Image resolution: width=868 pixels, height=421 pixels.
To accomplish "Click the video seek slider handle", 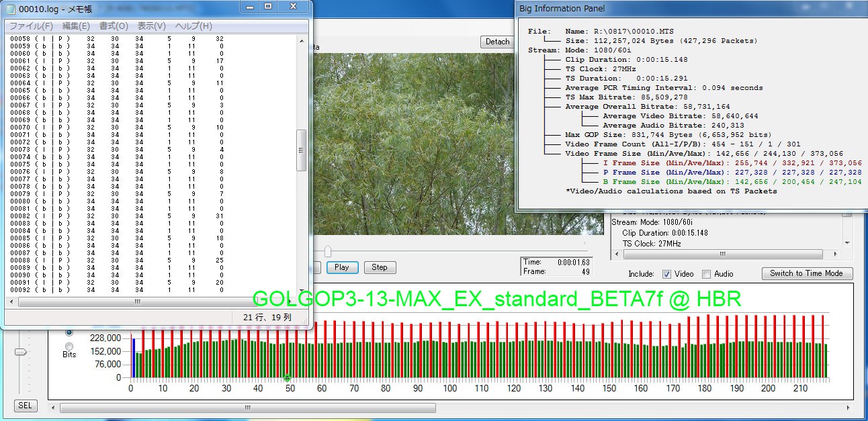I will (327, 251).
